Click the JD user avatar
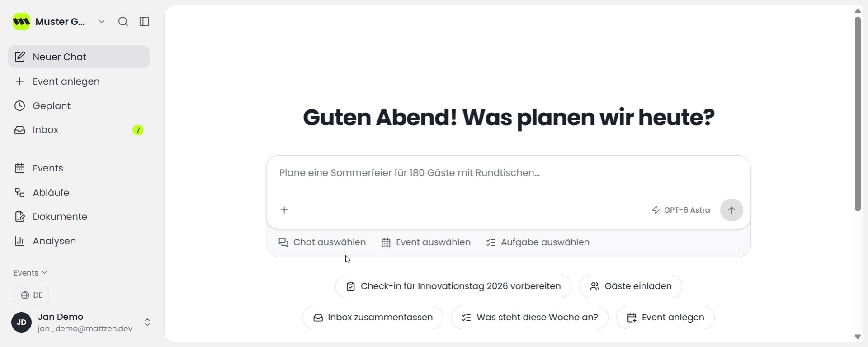Viewport: 868px width, 347px height. click(21, 323)
